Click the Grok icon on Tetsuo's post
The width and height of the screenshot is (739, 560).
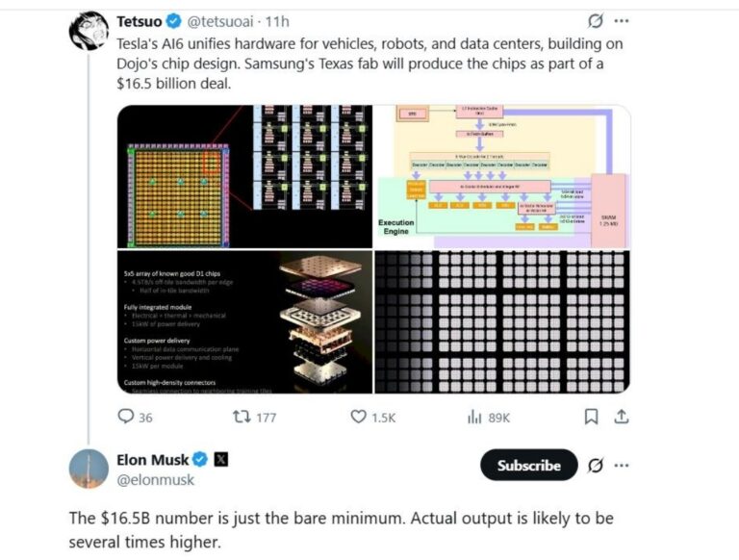coord(596,20)
